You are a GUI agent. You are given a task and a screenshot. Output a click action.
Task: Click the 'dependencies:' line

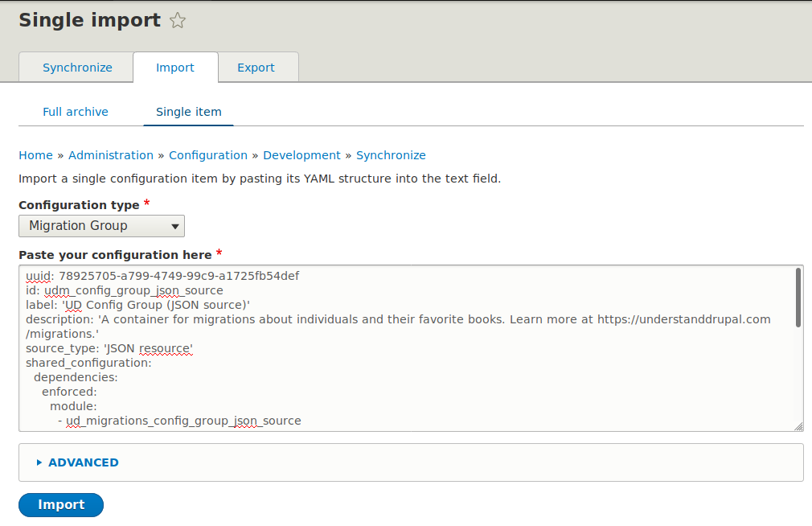(x=76, y=377)
